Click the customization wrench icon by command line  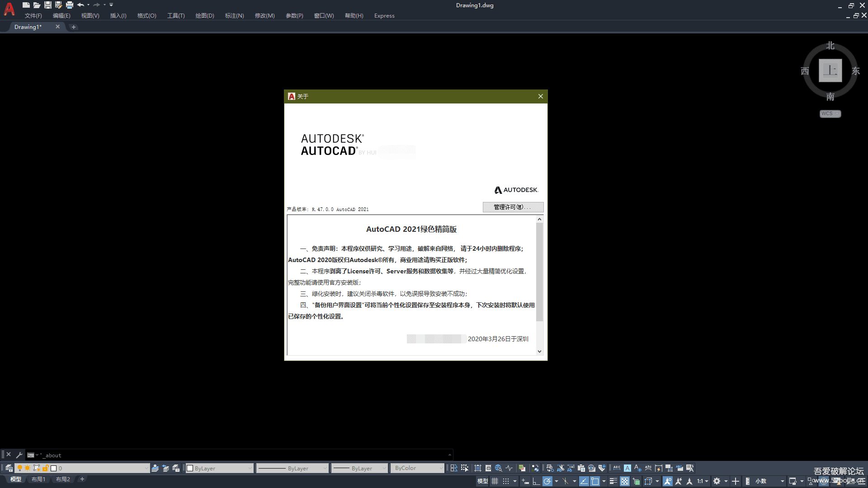click(19, 455)
